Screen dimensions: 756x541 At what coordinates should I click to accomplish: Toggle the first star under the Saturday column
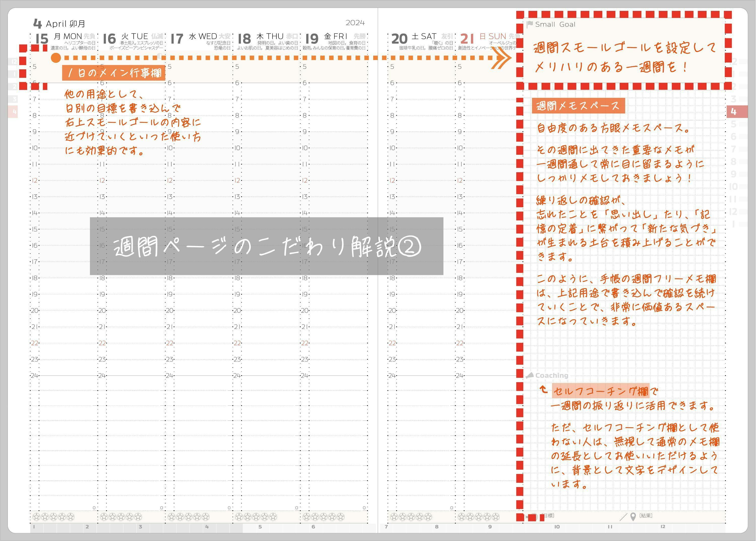pyautogui.click(x=394, y=517)
